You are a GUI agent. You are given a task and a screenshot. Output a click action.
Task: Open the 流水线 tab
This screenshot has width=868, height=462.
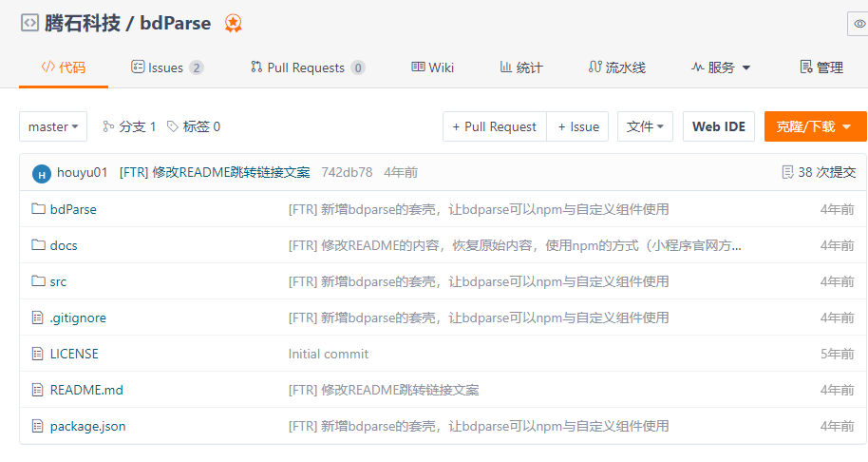(x=616, y=67)
